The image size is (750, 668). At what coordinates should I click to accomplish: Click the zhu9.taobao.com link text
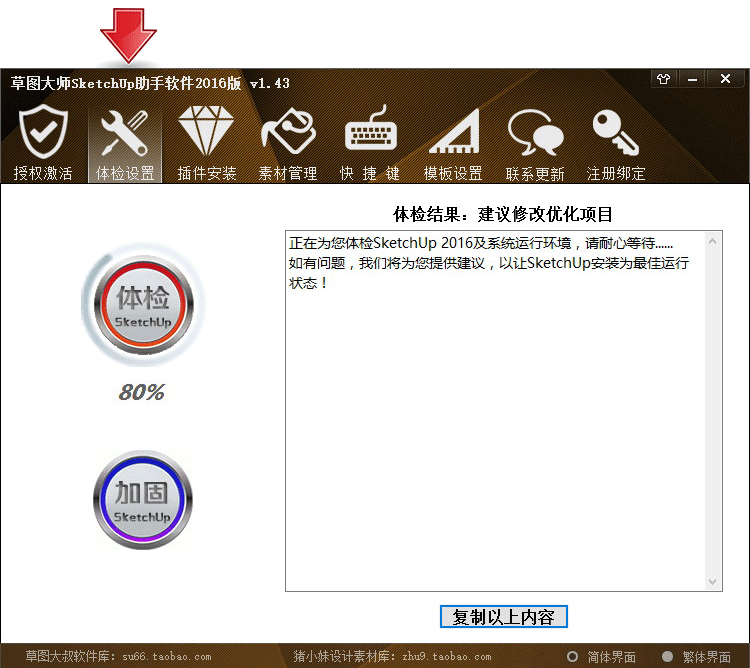[x=447, y=657]
